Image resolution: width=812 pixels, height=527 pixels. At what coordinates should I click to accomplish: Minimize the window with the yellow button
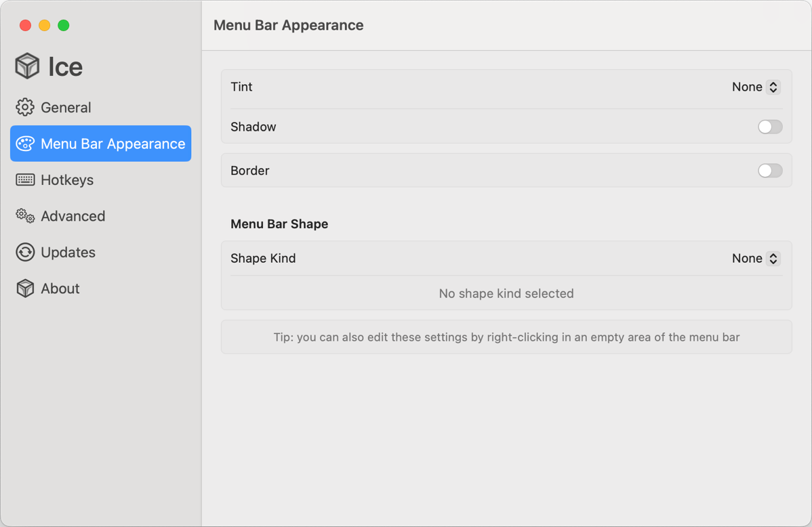44,25
